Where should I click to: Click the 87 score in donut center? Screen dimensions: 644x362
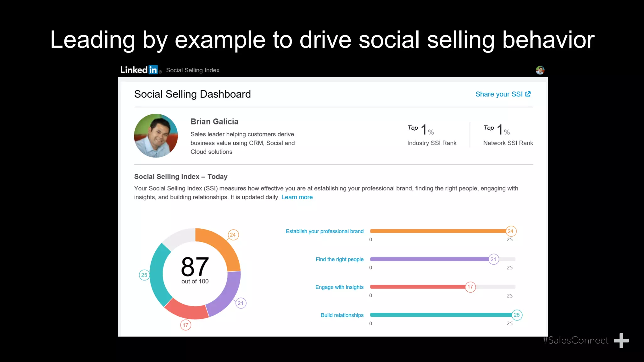(195, 266)
